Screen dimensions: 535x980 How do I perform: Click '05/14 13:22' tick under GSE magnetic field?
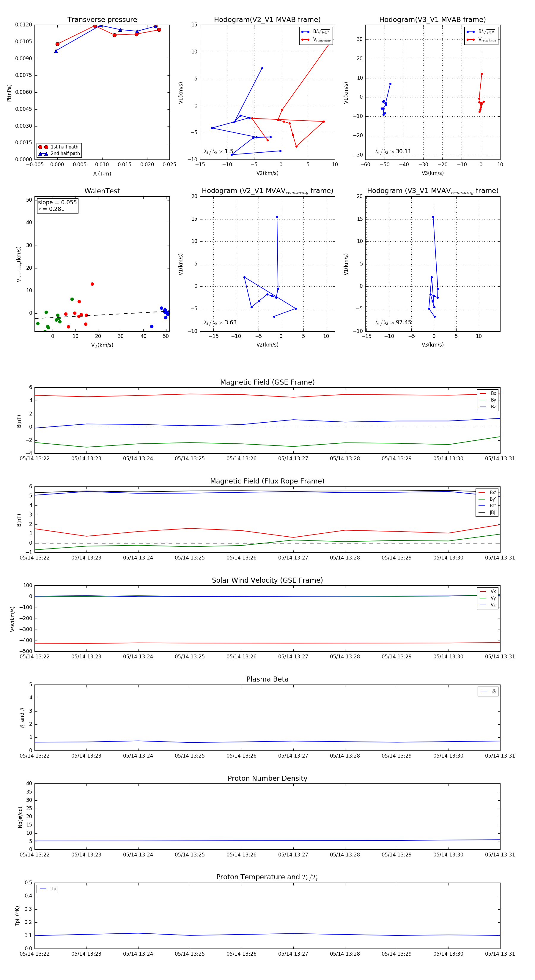(35, 459)
